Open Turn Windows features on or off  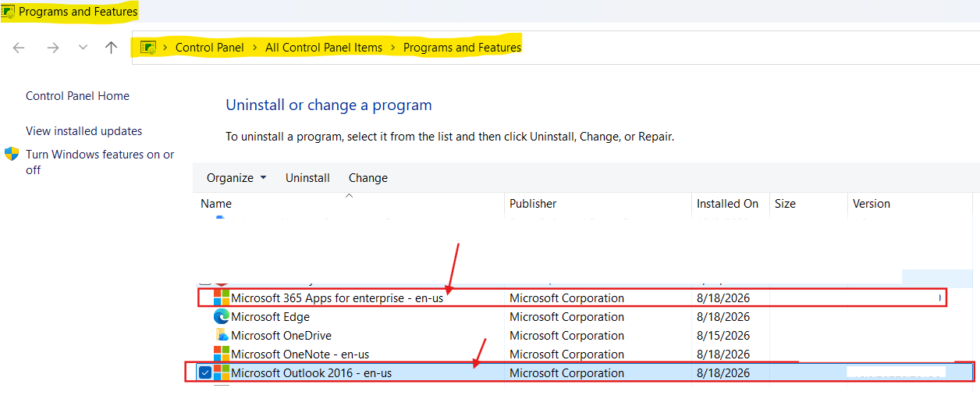coord(100,162)
